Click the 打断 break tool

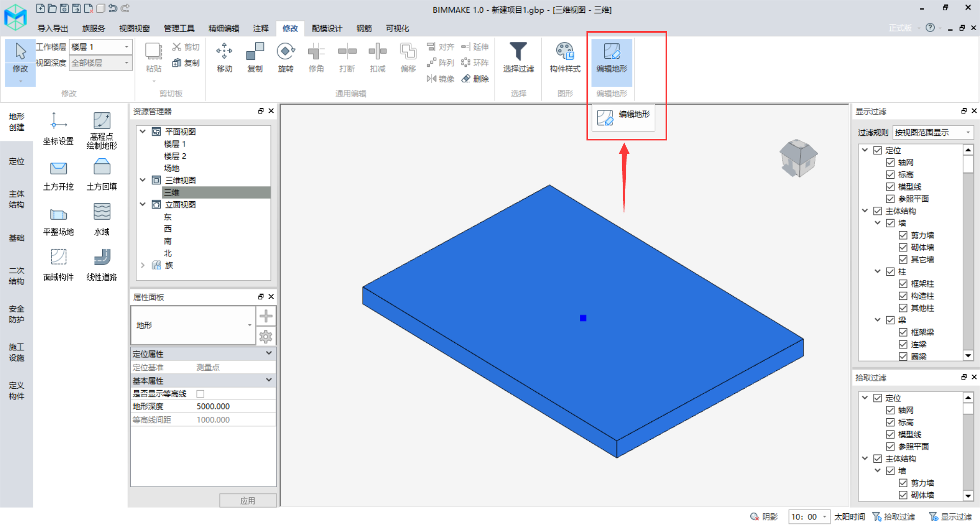tap(347, 57)
